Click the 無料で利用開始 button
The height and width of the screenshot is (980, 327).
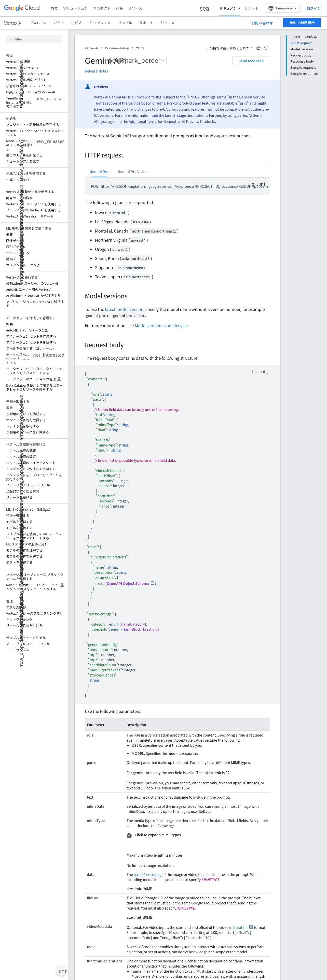pos(302,23)
